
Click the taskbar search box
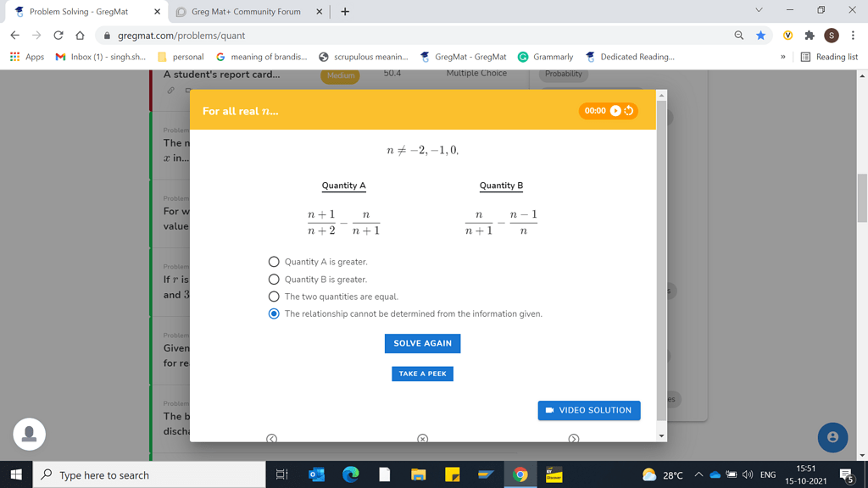tap(149, 474)
